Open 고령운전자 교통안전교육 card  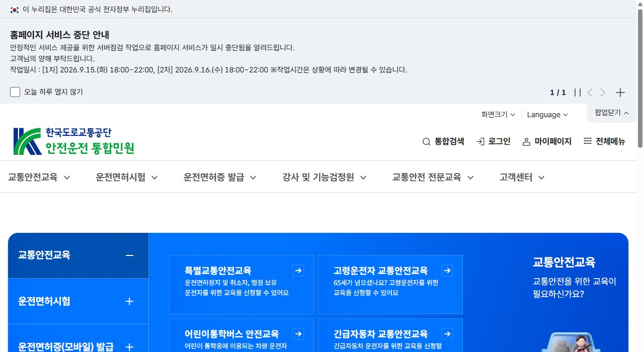point(390,285)
